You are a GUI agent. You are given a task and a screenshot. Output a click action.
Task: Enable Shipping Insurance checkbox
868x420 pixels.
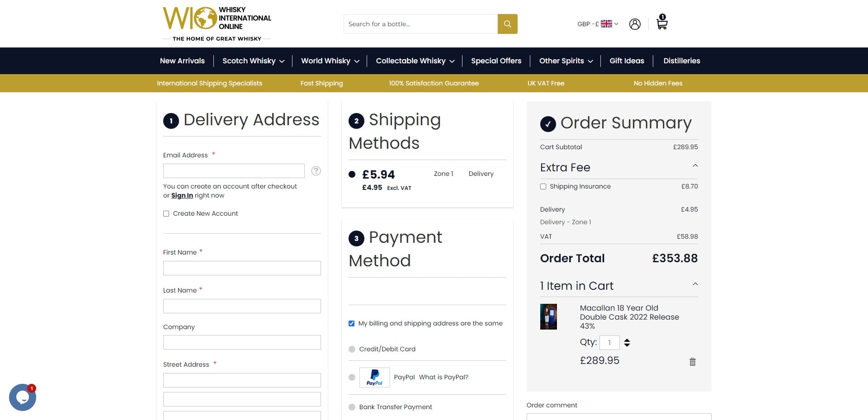543,187
